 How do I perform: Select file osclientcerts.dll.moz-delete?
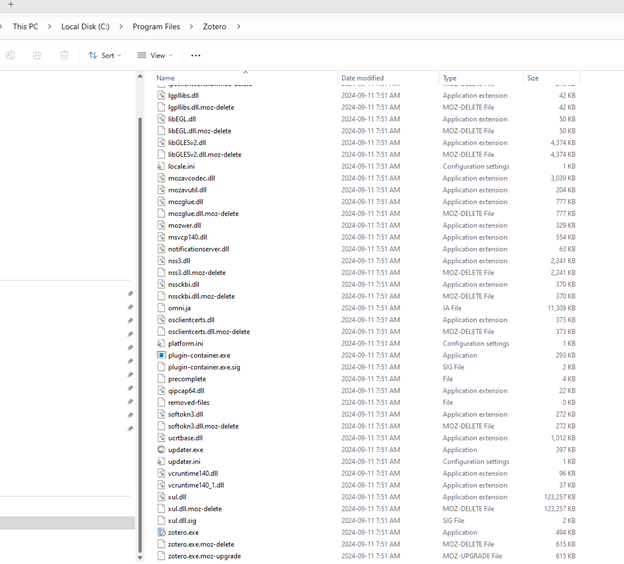pos(209,332)
